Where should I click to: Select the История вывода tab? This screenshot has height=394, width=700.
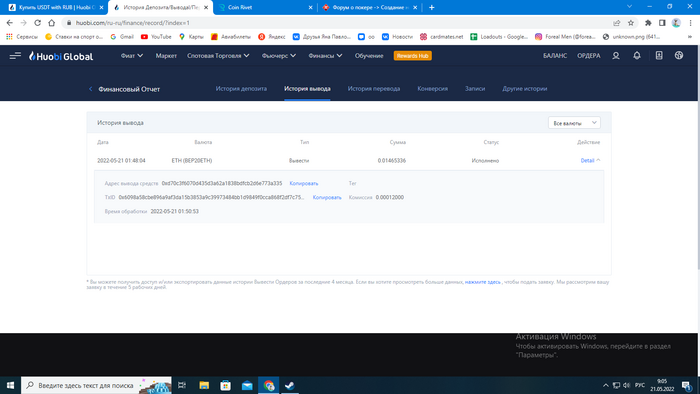click(307, 89)
